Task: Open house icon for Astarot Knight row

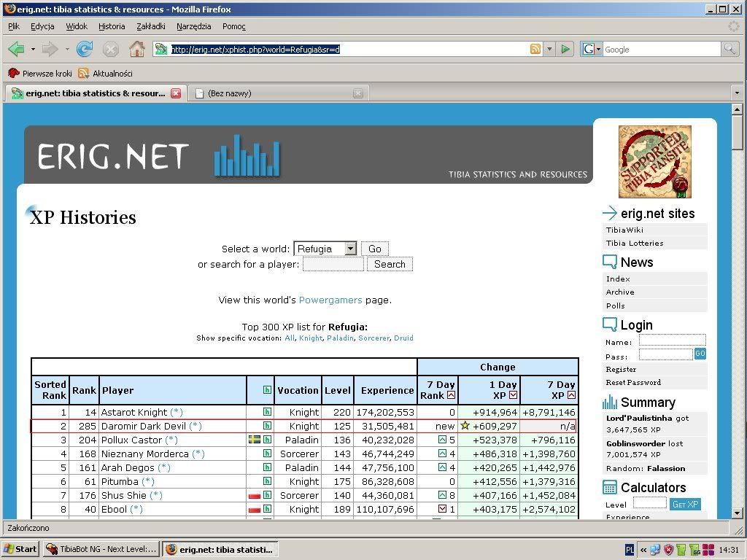Action: pyautogui.click(x=267, y=412)
